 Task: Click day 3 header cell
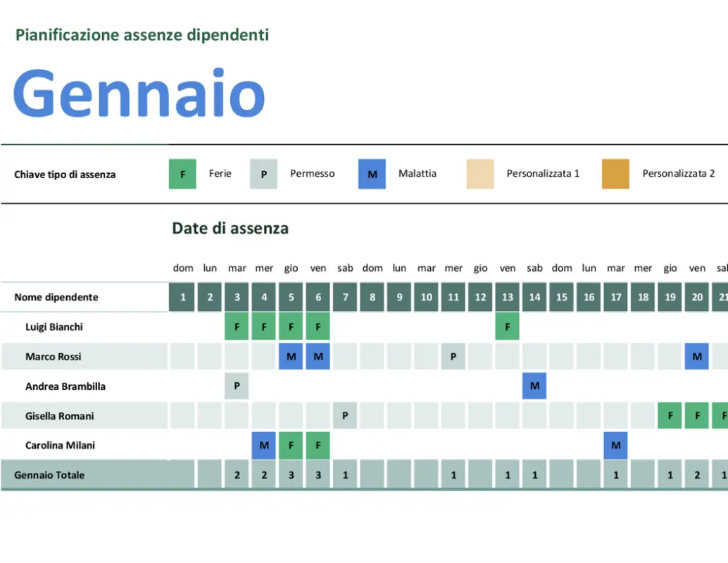237,297
